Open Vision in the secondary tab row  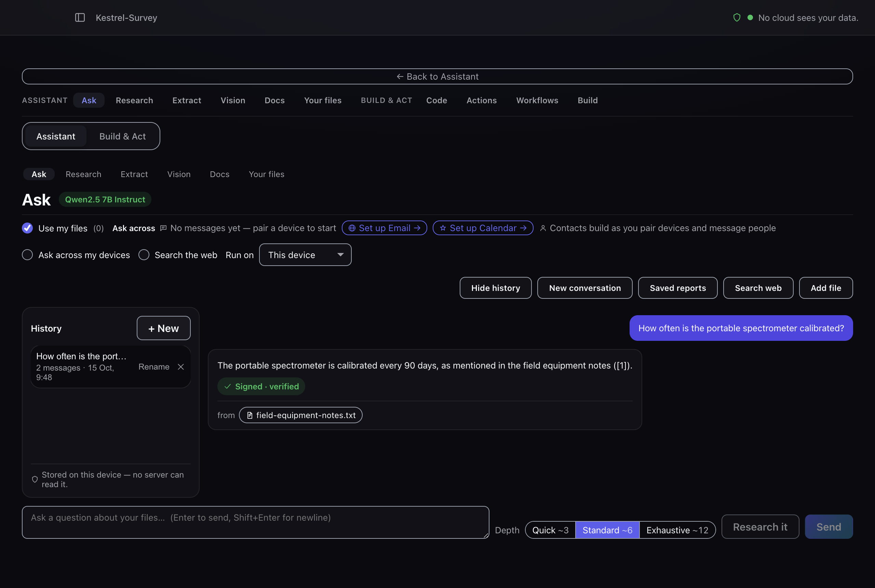[x=179, y=174]
